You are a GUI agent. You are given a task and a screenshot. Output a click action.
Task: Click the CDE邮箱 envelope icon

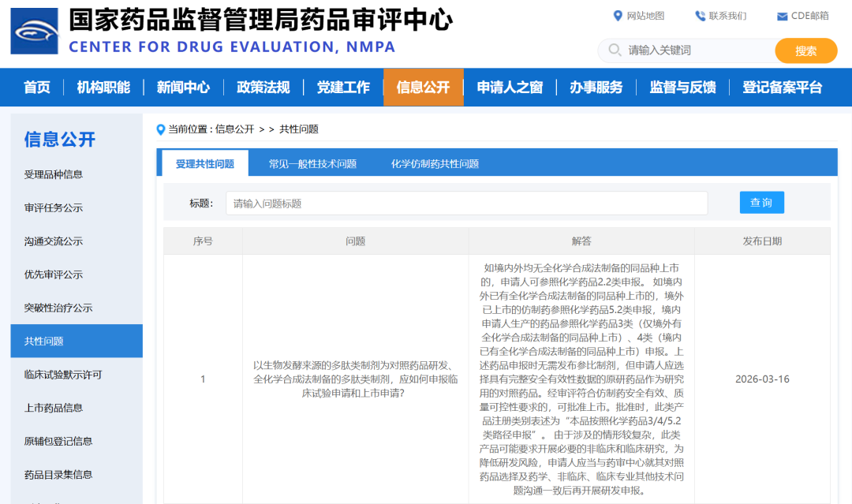782,17
